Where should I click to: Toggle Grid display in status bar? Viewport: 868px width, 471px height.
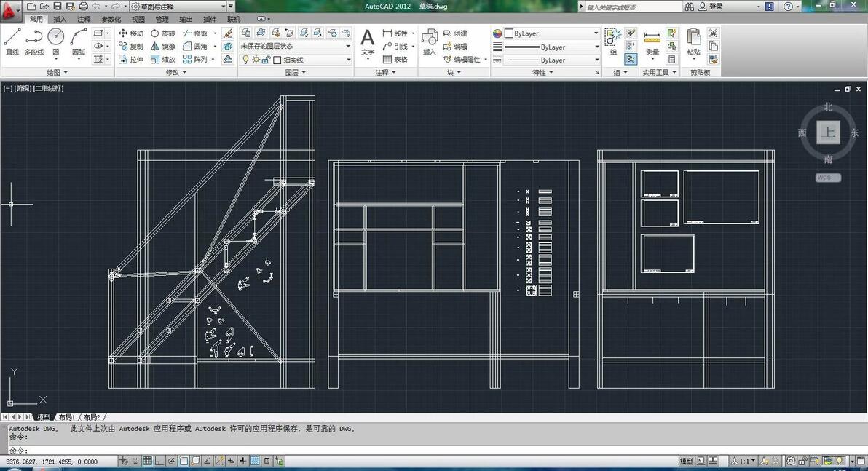point(147,461)
